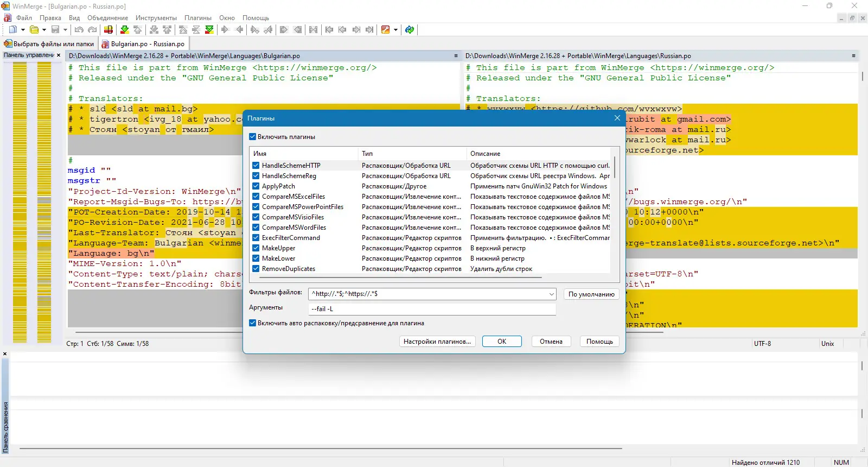Copy the difference to the left

click(239, 30)
